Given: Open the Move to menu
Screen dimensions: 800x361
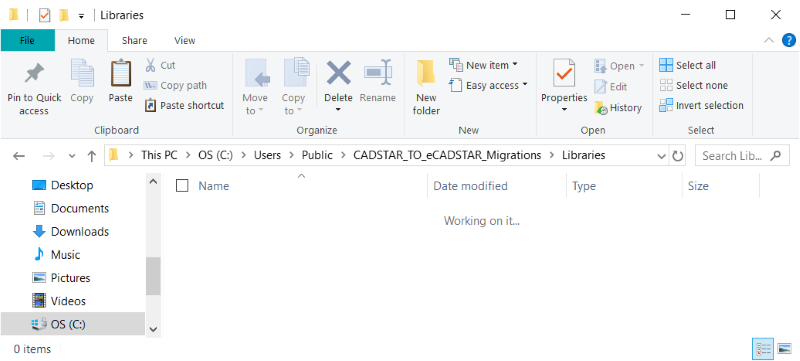Looking at the screenshot, I should coord(255,88).
